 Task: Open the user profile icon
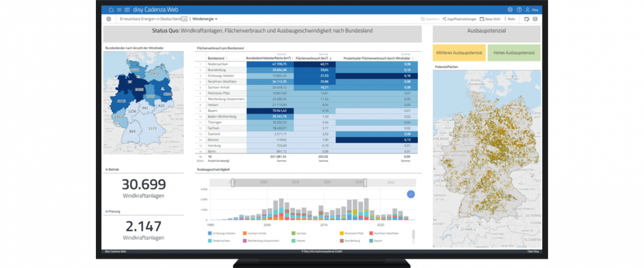click(x=528, y=10)
